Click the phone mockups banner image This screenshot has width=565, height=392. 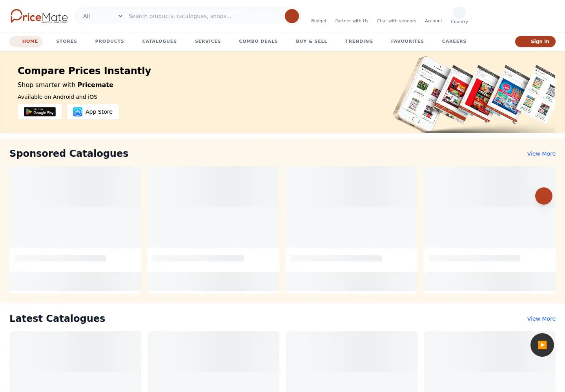474,93
